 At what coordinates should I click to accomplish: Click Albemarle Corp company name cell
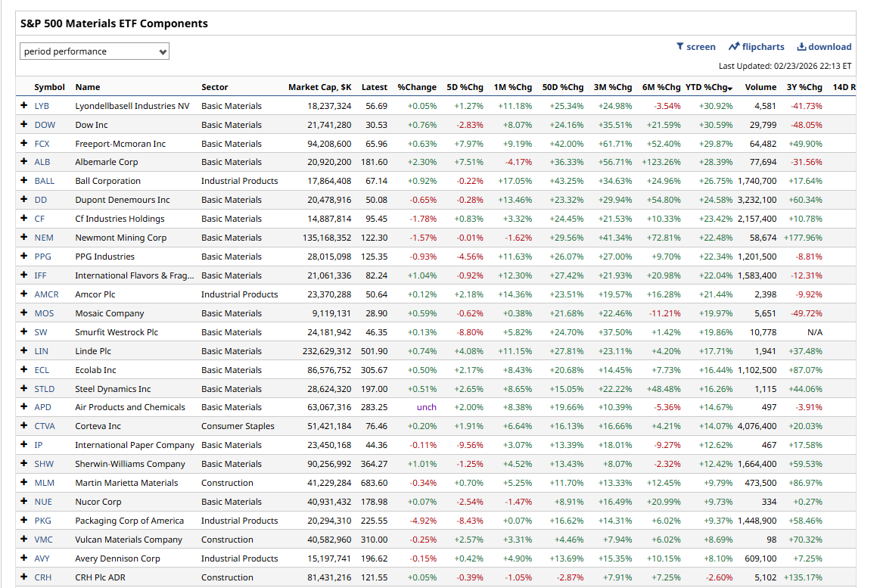107,162
